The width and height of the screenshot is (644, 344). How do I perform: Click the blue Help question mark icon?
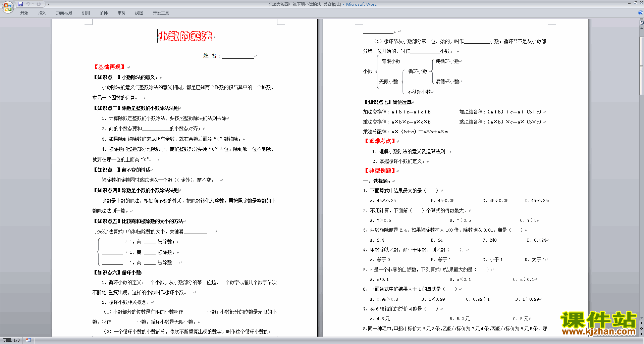(641, 13)
